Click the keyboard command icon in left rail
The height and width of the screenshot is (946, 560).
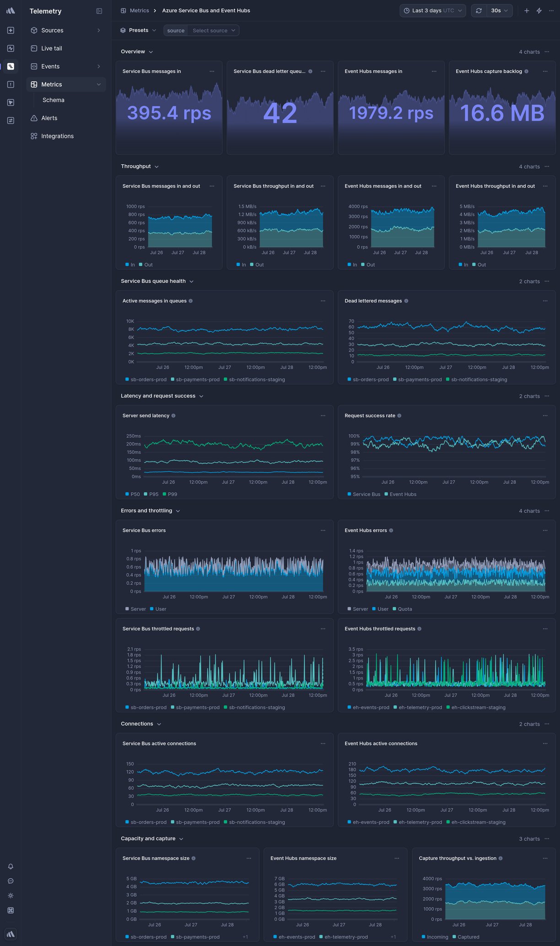[11, 911]
